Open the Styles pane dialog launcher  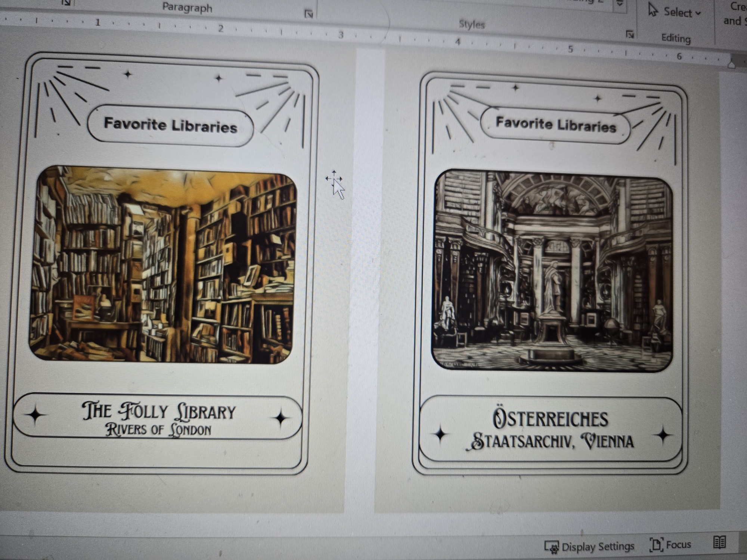(630, 34)
